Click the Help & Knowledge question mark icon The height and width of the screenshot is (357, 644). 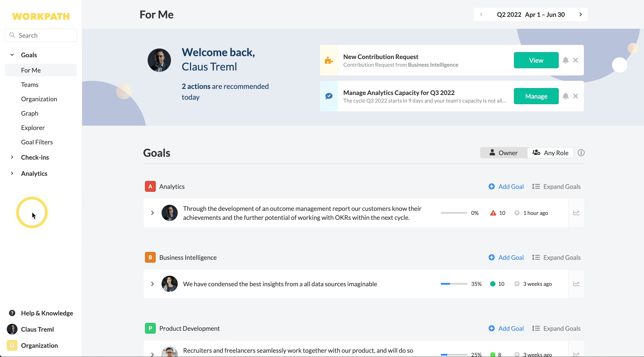(x=12, y=313)
